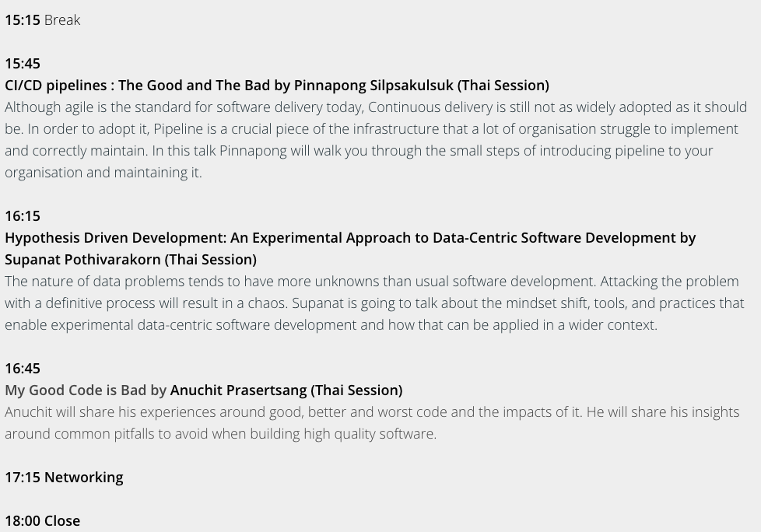
Task: Select the 16:45 time heading
Action: click(x=23, y=369)
